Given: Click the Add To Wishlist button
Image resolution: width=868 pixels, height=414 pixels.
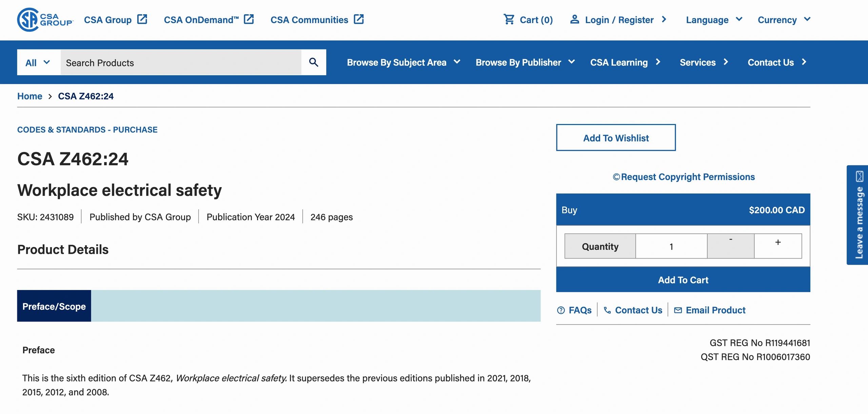Looking at the screenshot, I should (616, 138).
